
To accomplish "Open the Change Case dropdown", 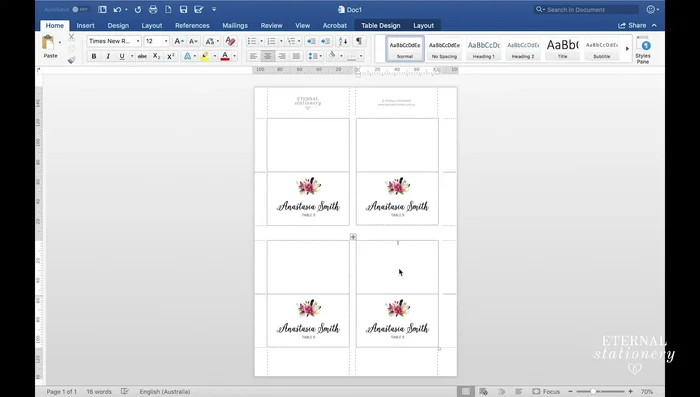I will point(212,41).
